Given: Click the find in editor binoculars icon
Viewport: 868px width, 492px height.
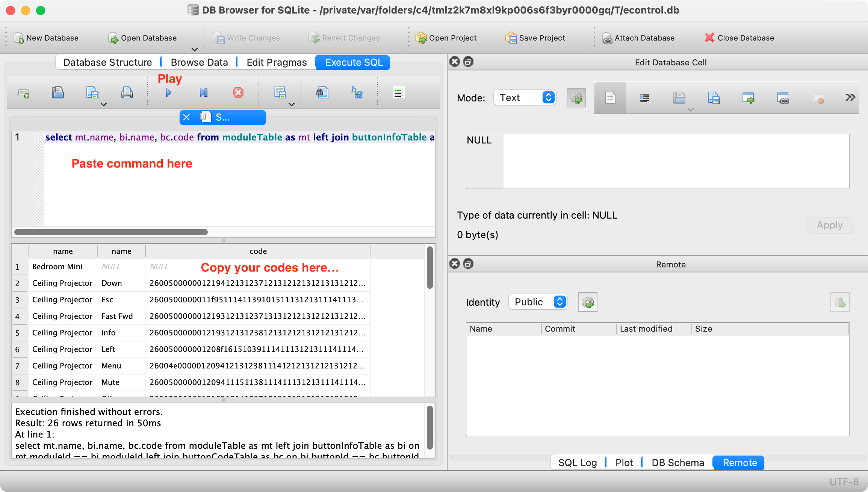Looking at the screenshot, I should click(322, 92).
